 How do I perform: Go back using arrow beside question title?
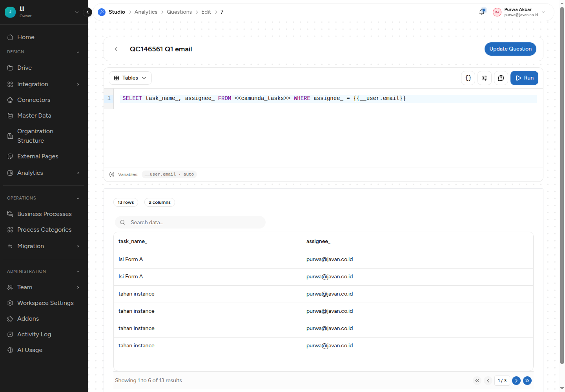point(116,49)
